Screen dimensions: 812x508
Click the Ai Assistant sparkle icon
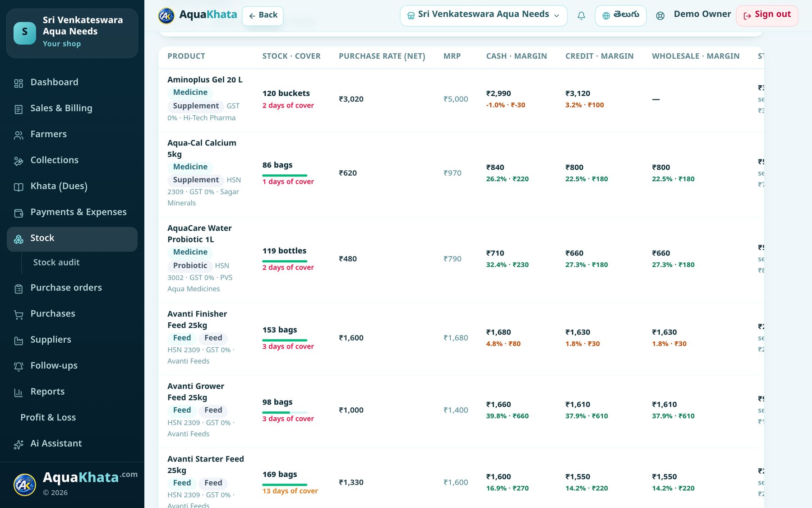(18, 444)
